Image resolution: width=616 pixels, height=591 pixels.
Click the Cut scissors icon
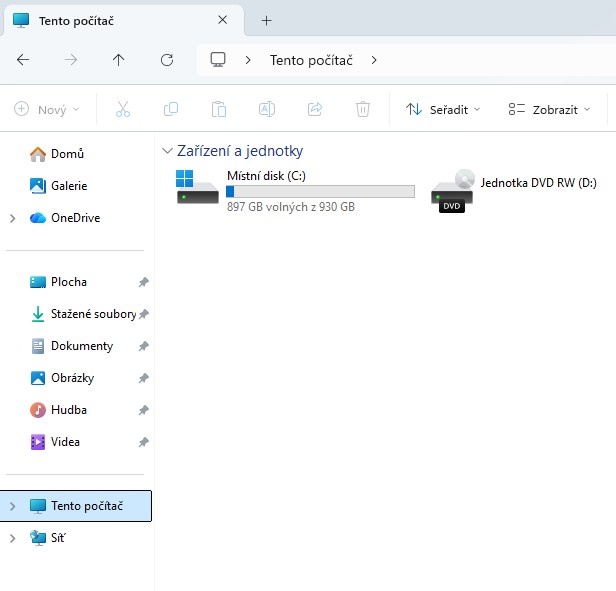(x=123, y=109)
